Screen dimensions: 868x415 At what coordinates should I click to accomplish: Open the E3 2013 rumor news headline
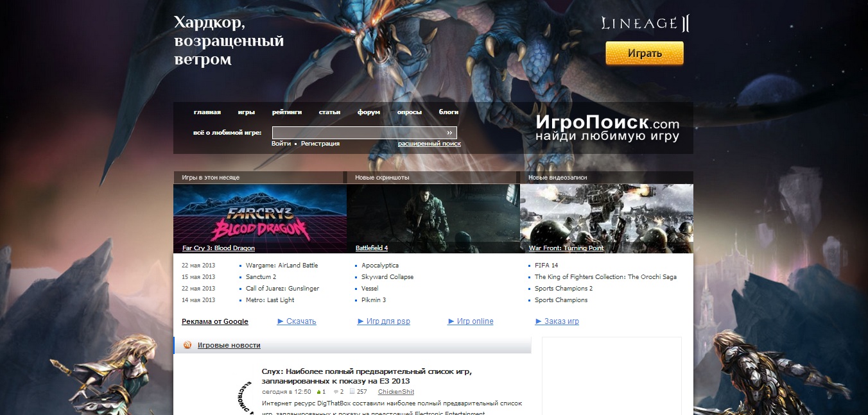367,376
